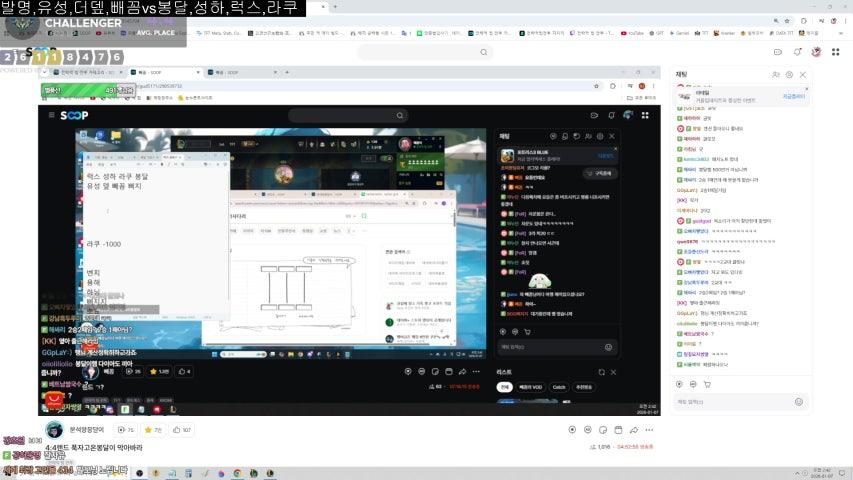Click the subscribe button in the inner chat
This screenshot has height=480, width=853.
pos(601,173)
